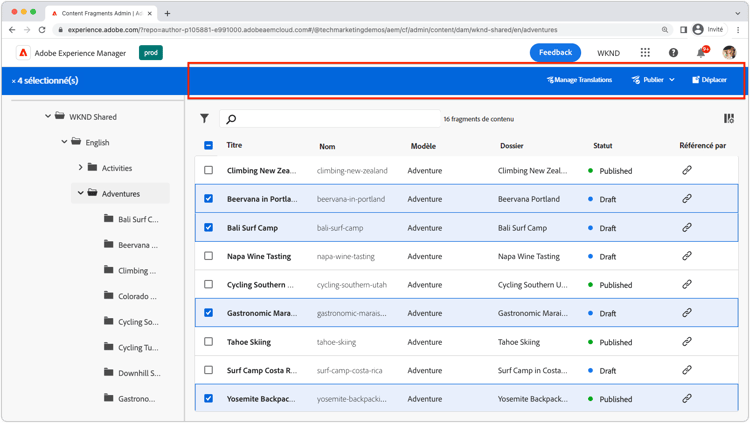
Task: Open the filter funnel icon
Action: pyautogui.click(x=204, y=119)
